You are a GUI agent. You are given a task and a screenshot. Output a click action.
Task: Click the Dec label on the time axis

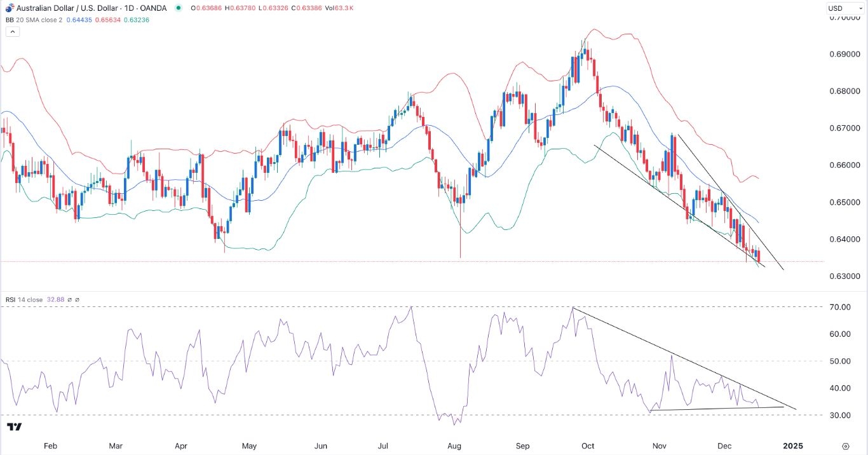[724, 446]
